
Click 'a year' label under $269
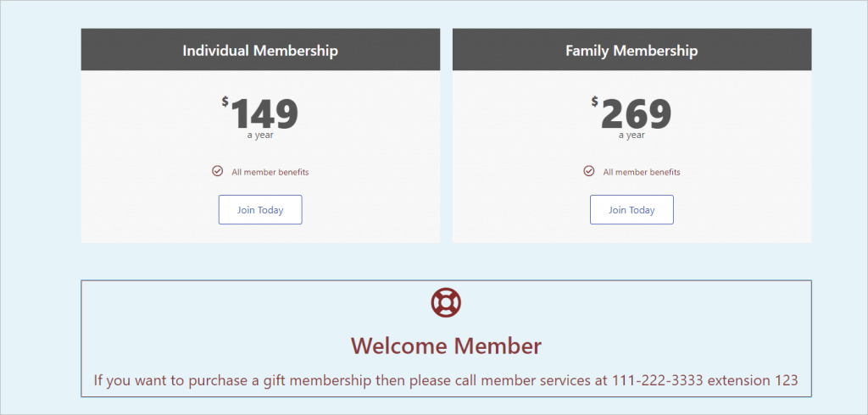point(632,135)
